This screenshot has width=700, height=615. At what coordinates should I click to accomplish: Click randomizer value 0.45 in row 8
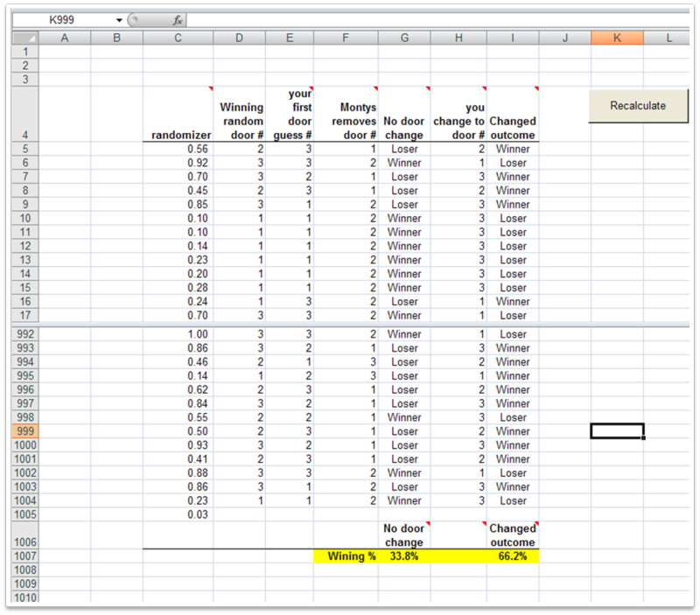[x=178, y=191]
